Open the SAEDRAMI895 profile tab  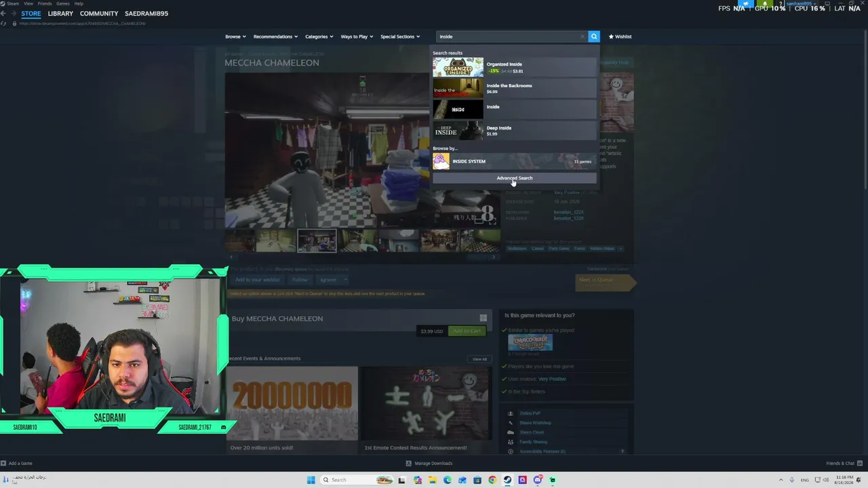click(146, 14)
